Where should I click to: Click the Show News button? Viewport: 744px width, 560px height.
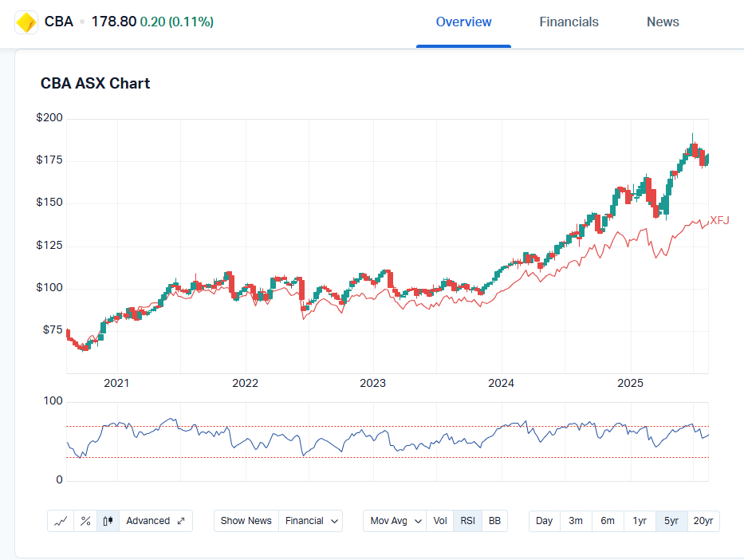coord(246,521)
